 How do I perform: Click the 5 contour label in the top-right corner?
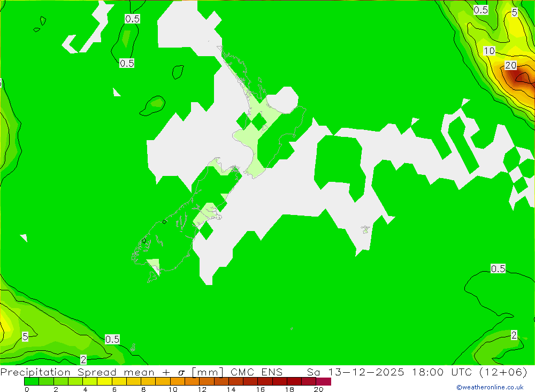click(x=515, y=13)
